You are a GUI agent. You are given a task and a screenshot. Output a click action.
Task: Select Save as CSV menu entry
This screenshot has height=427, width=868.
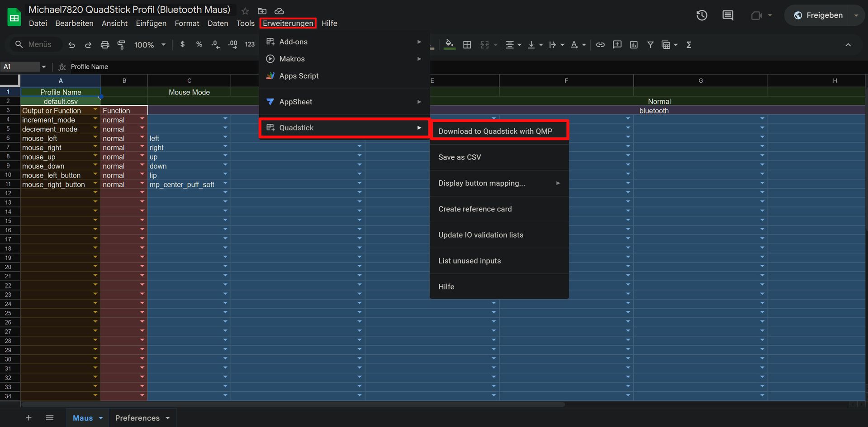[x=460, y=157]
